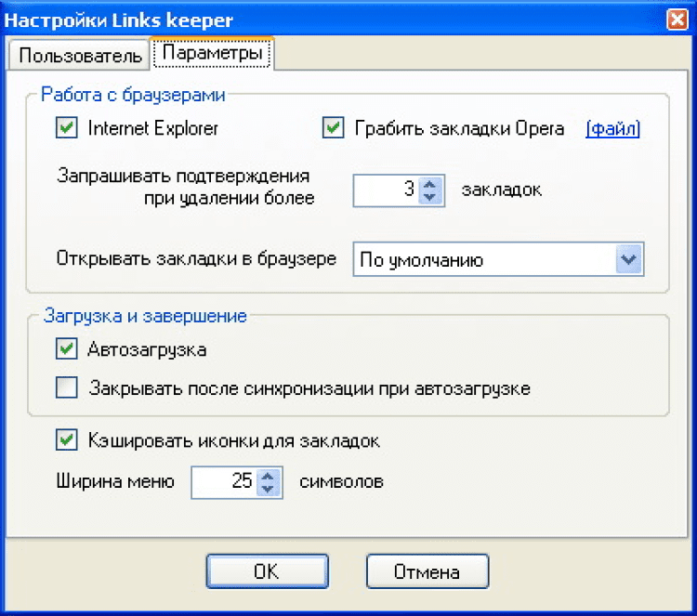697x616 pixels.
Task: Click the Настройки Links keeper title bar
Action: pyautogui.click(x=325, y=19)
